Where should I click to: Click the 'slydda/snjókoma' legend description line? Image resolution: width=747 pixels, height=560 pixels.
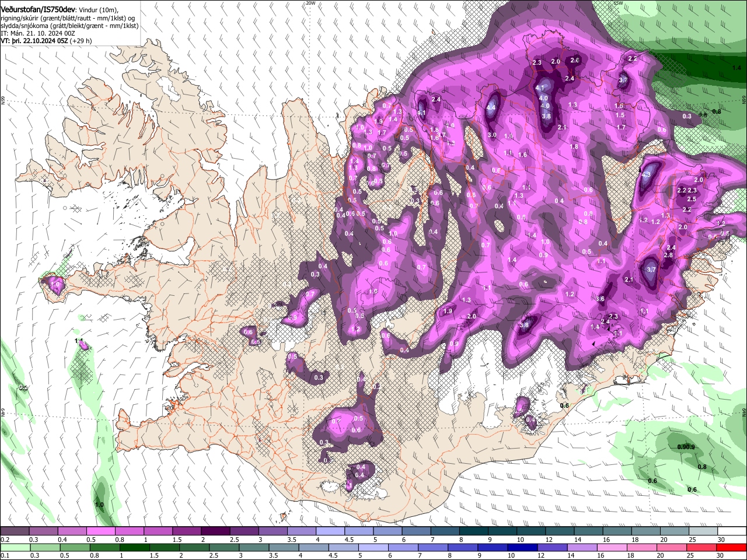click(x=69, y=26)
